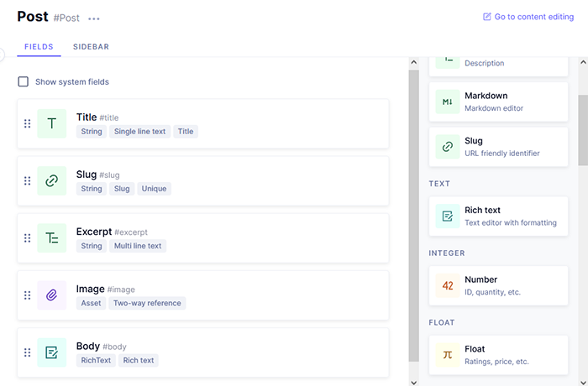Screen dimensions: 588x386
Task: Click the RichText tag on Body field
Action: click(x=96, y=361)
